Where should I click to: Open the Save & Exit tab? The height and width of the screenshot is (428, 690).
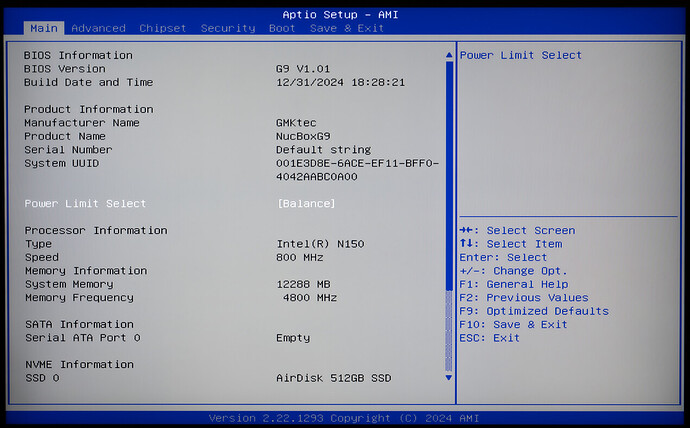[x=347, y=28]
